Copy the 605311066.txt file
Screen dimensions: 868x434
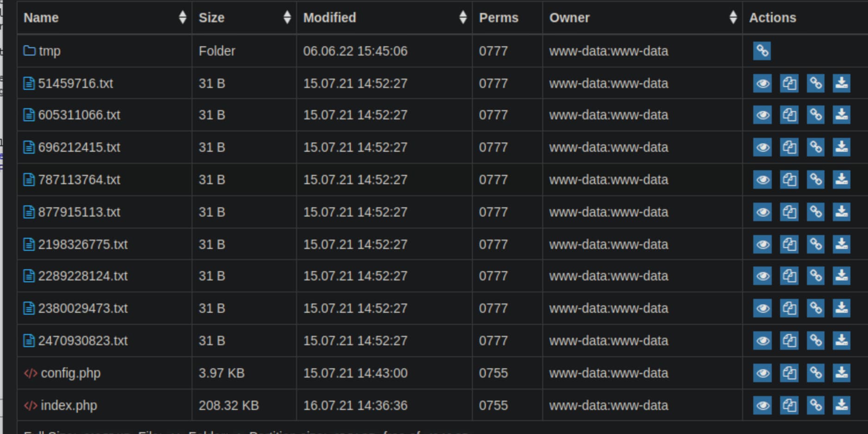coord(789,115)
